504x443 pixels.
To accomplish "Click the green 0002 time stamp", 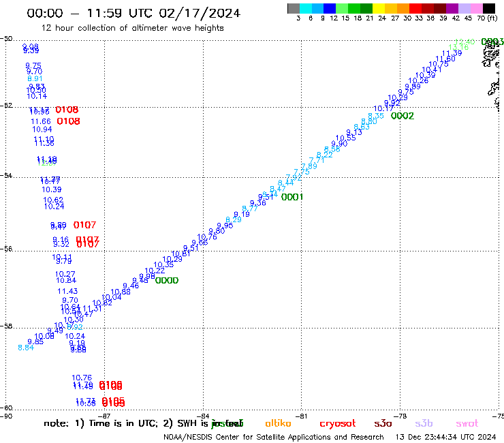I will pyautogui.click(x=402, y=116).
